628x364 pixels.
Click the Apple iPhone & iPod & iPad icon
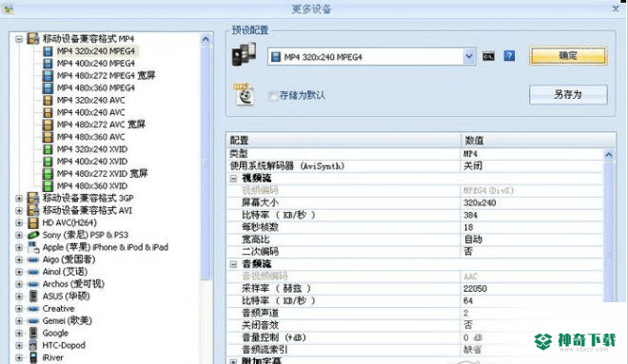33,247
